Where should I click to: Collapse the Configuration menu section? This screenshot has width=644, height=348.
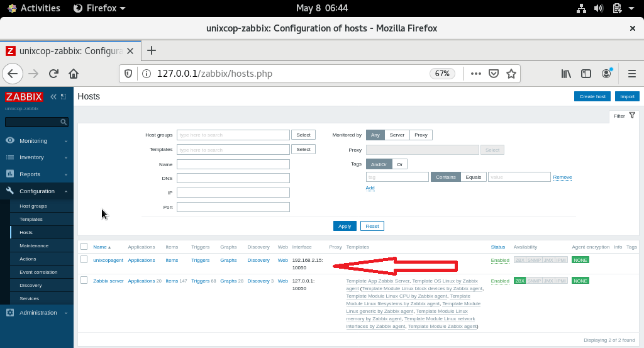pos(65,191)
